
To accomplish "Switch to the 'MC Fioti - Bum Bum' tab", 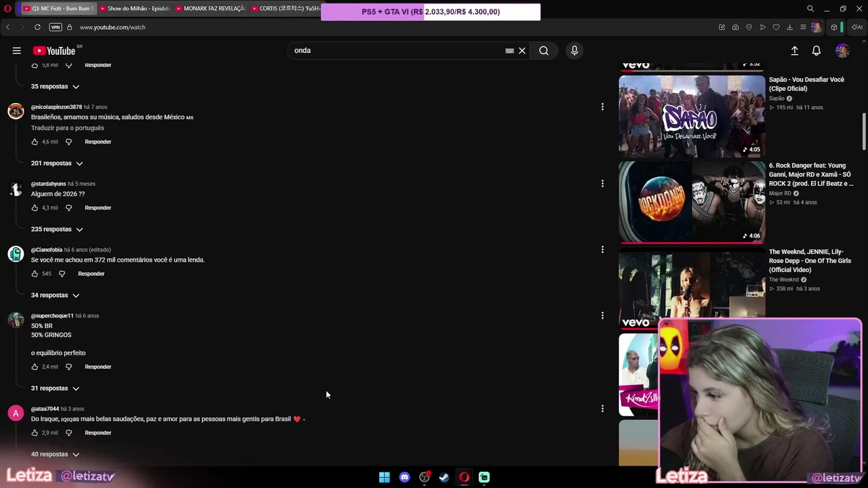I will click(x=58, y=9).
